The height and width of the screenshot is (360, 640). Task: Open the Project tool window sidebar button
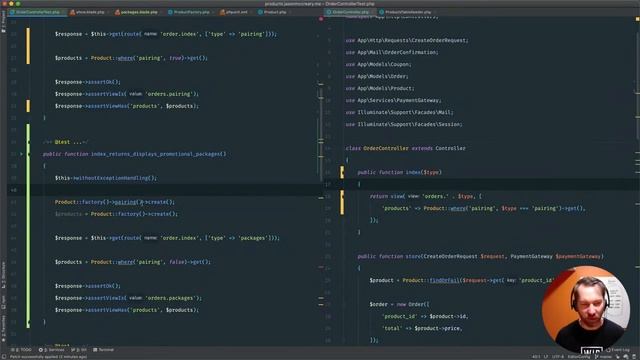click(x=3, y=23)
